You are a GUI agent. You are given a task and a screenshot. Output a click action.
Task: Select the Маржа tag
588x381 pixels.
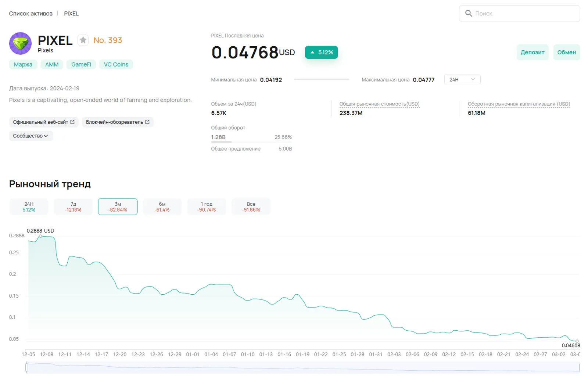point(23,64)
